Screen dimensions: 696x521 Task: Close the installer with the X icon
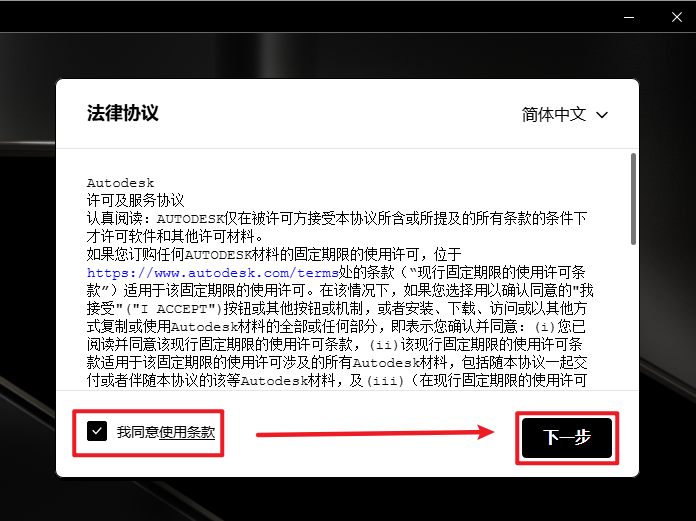[676, 17]
